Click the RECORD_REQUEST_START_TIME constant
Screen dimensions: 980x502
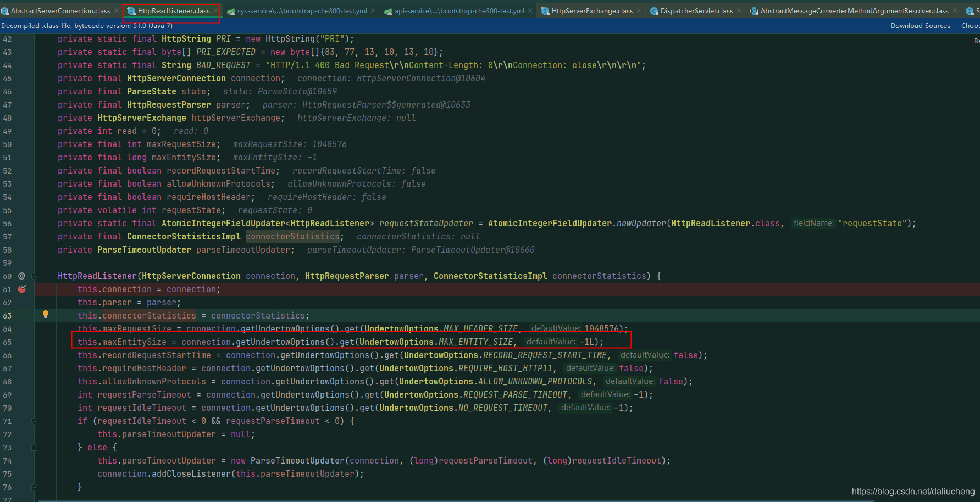(545, 355)
